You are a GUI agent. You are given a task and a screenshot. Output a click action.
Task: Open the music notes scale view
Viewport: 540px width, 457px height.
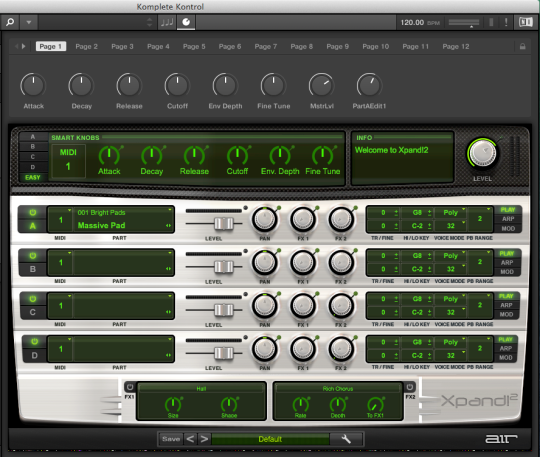(x=167, y=22)
